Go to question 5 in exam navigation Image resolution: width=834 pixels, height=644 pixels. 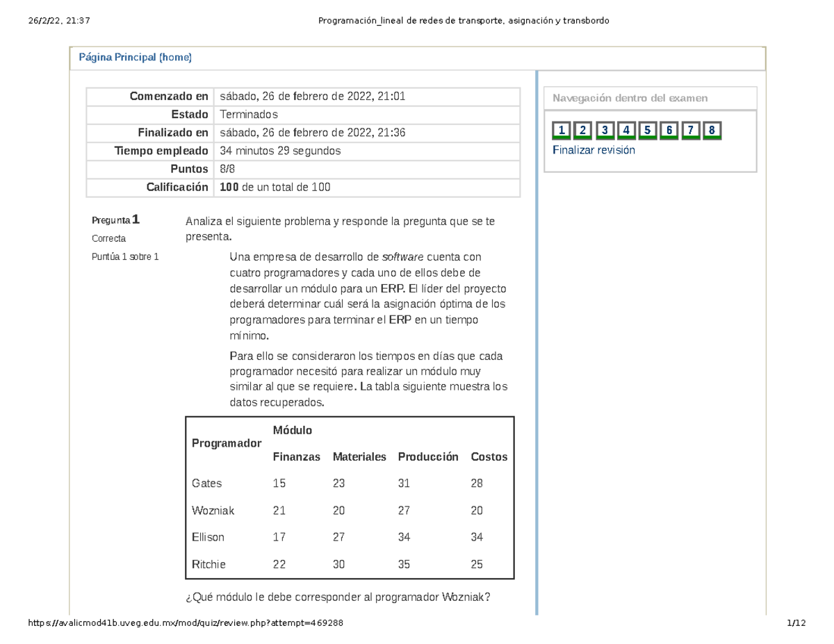pyautogui.click(x=648, y=131)
